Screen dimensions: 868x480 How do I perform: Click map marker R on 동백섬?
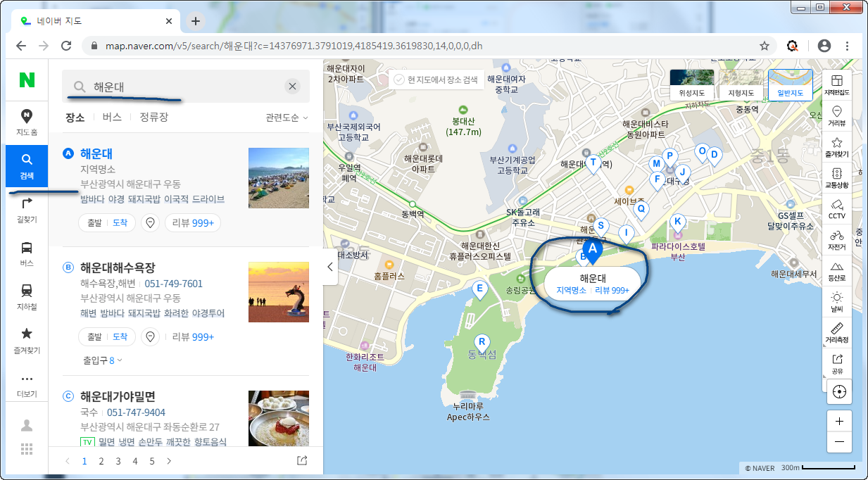(x=482, y=342)
